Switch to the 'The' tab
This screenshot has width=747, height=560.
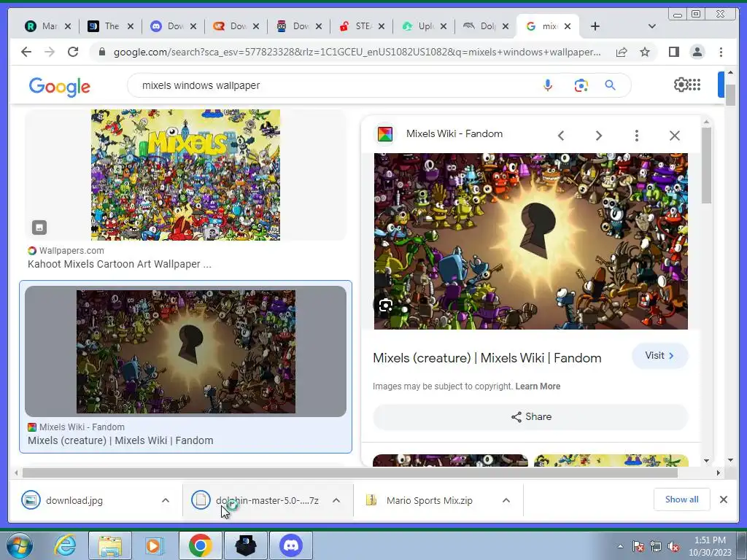[106, 26]
